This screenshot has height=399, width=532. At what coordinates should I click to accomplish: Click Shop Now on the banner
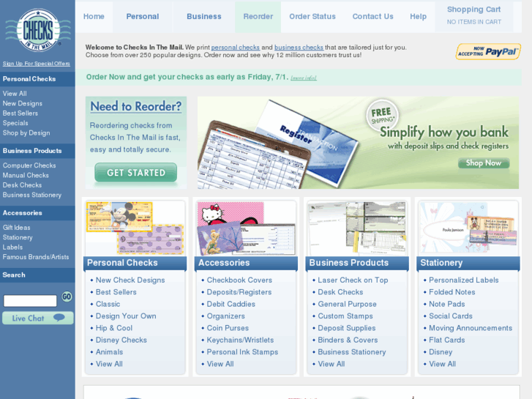point(484,163)
